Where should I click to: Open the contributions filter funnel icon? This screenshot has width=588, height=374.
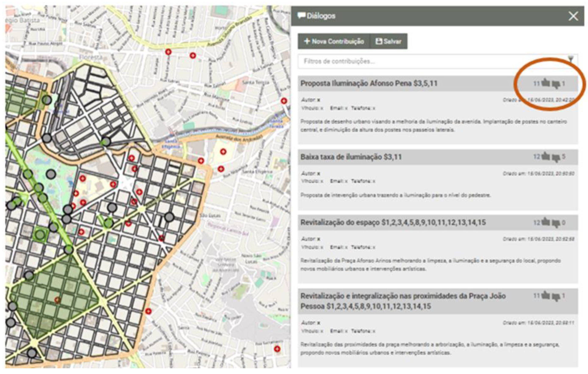pyautogui.click(x=570, y=59)
